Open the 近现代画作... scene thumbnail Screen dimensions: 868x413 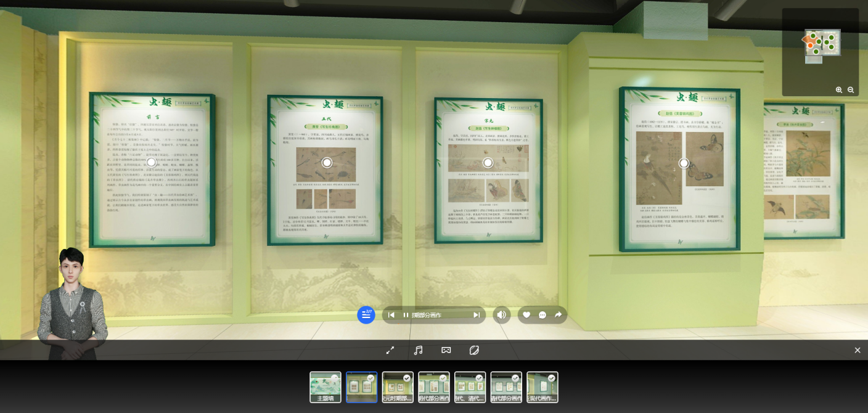click(542, 387)
